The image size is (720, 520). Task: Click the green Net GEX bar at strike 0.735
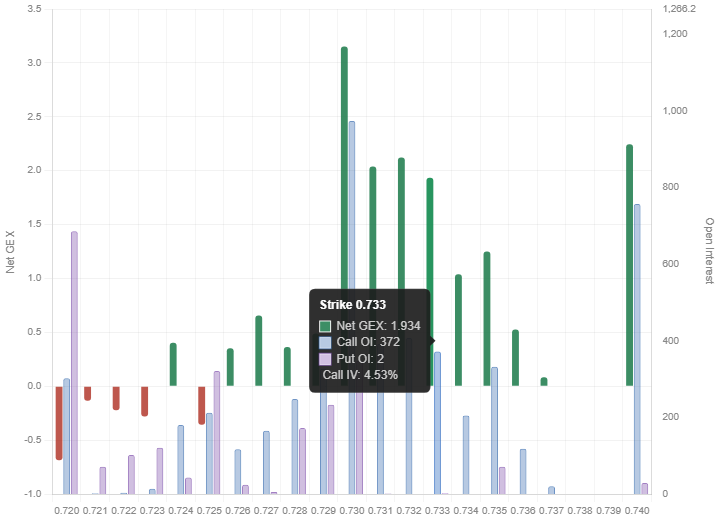(x=487, y=319)
